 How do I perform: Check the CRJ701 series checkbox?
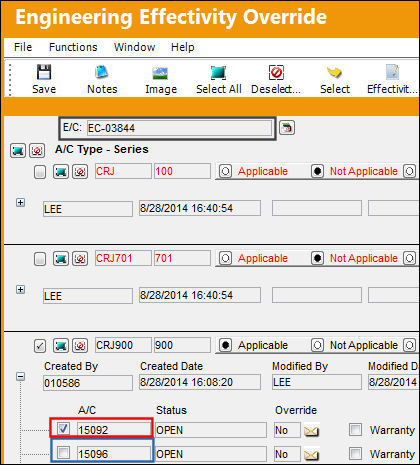(x=40, y=259)
